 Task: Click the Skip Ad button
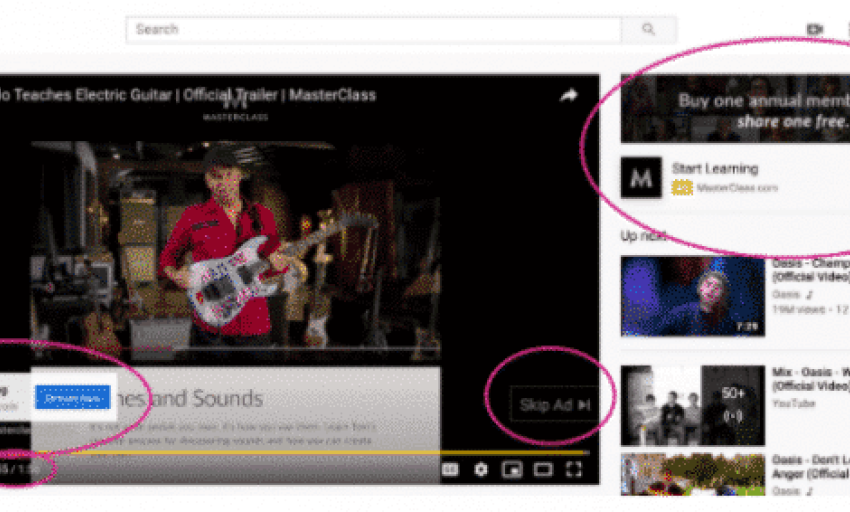coord(554,405)
